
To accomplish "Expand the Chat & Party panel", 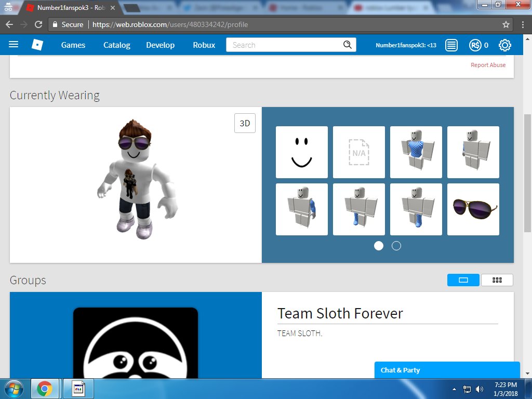I will (x=447, y=370).
